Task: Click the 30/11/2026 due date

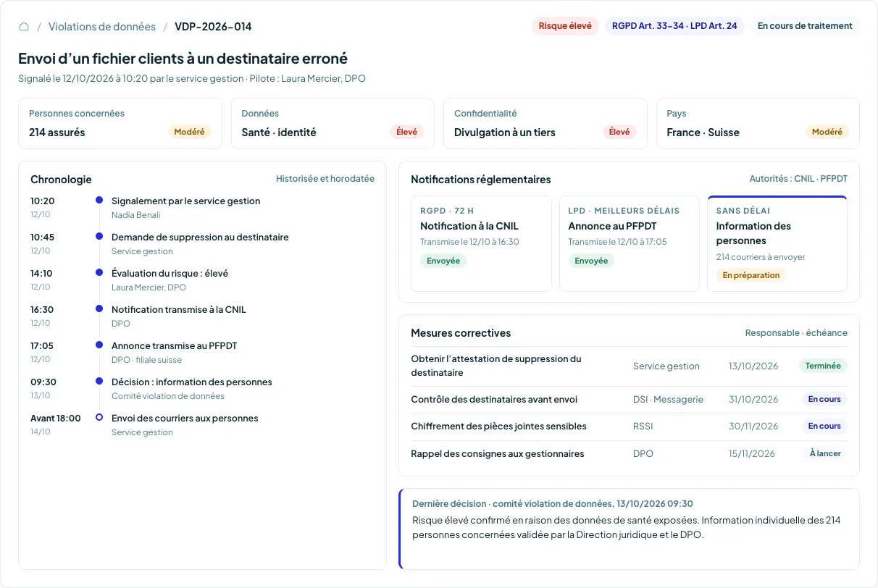Action: (x=753, y=427)
